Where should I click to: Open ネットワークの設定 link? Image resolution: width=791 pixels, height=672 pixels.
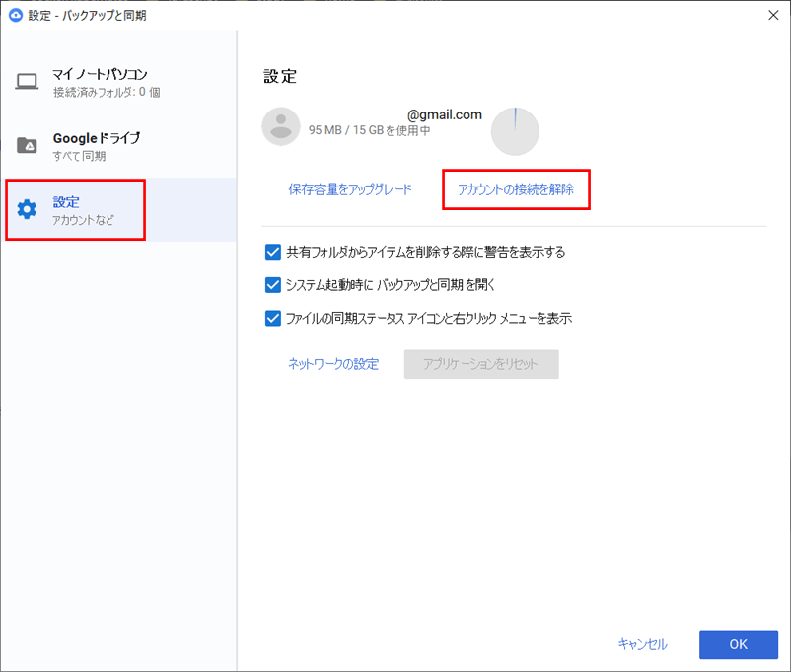(333, 364)
